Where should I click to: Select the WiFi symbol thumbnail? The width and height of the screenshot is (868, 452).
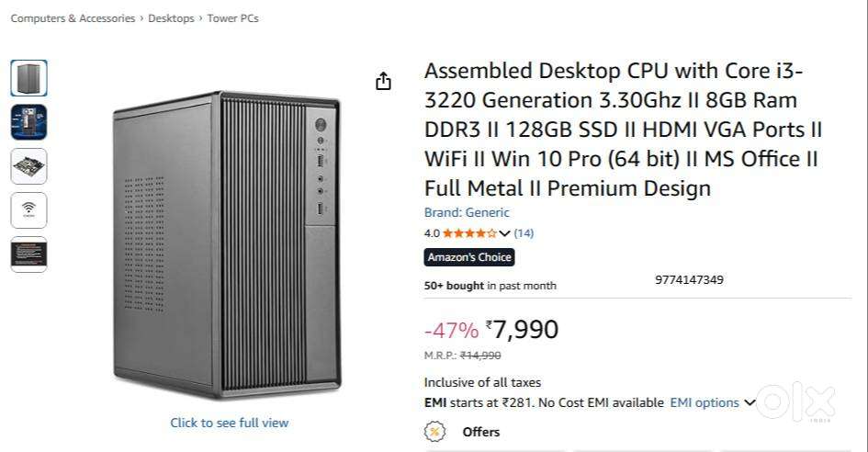(x=28, y=210)
